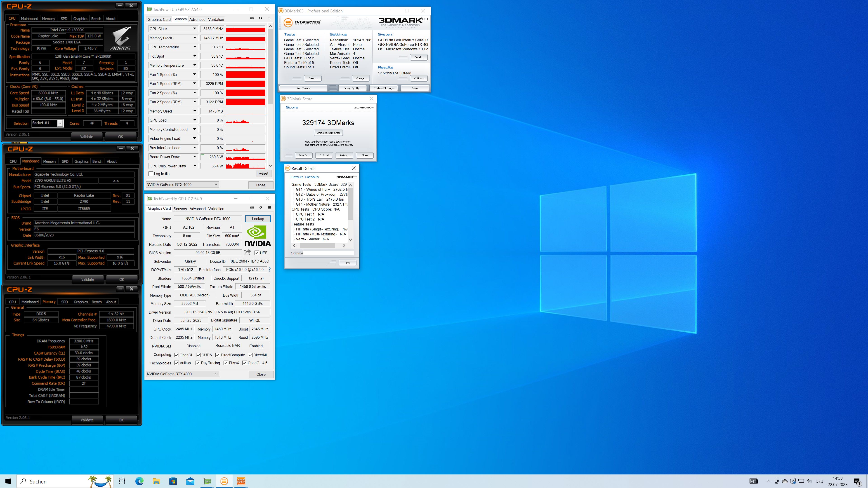
Task: Click the NVIDIA logo in GPU-Z
Action: tap(257, 236)
